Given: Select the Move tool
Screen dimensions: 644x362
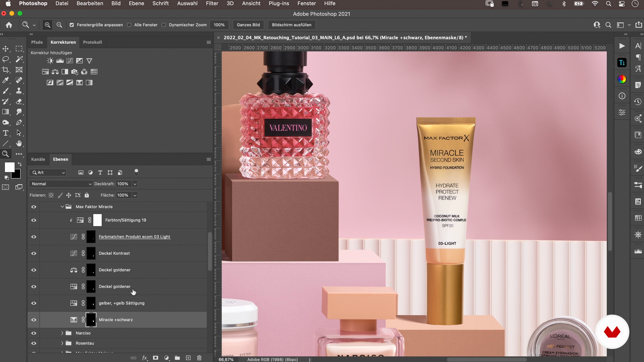Looking at the screenshot, I should click(6, 49).
